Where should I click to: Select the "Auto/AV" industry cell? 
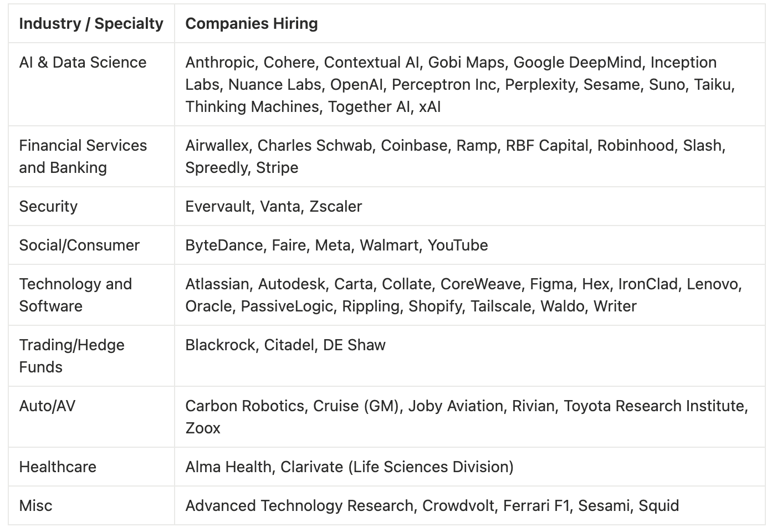47,406
